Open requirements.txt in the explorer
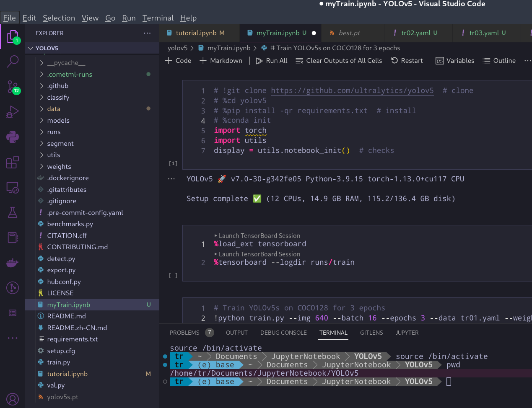 coord(92,339)
